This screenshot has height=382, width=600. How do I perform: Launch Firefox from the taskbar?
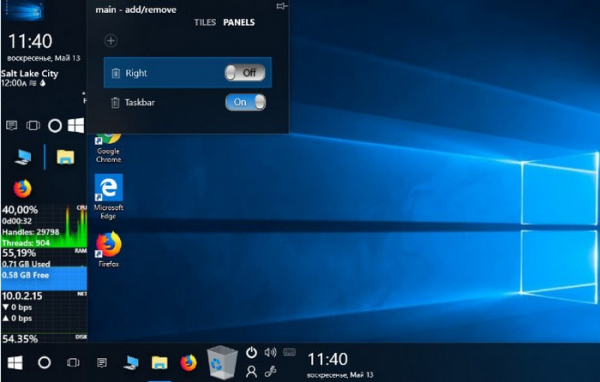click(x=188, y=362)
